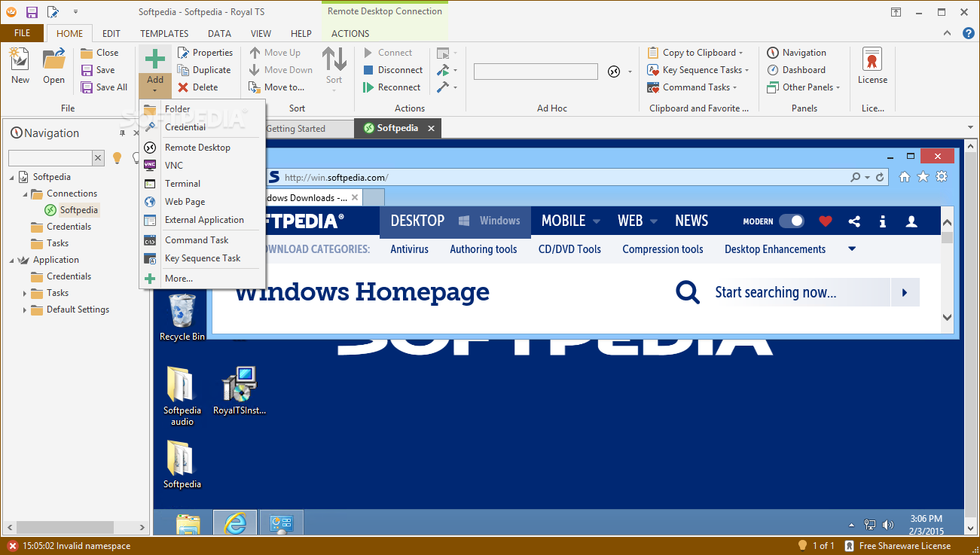Click the Move to... command
980x555 pixels.
(276, 87)
